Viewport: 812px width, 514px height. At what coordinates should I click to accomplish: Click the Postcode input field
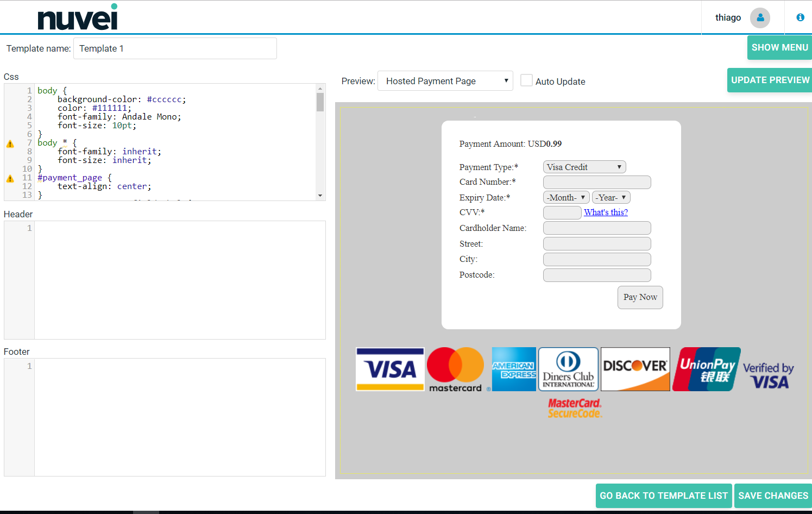[597, 275]
